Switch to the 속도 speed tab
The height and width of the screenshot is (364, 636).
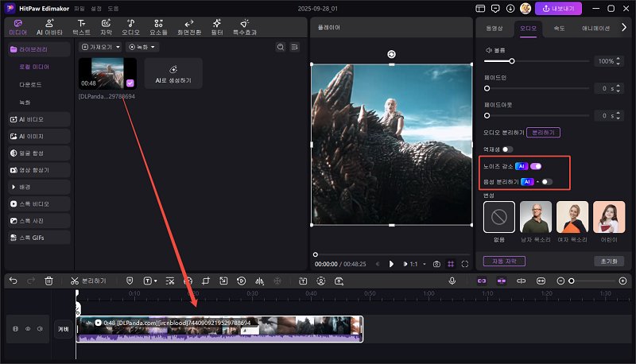(559, 28)
